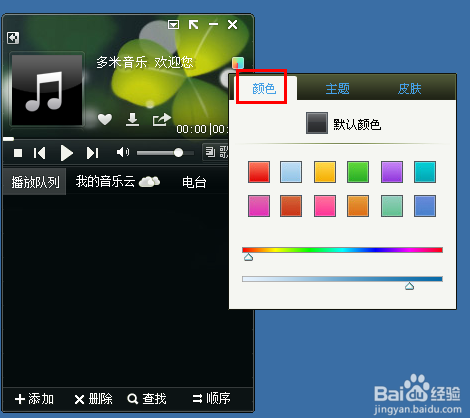Viewport: 470px width, 418px height.
Task: Stop playback with the stop button
Action: [18, 153]
